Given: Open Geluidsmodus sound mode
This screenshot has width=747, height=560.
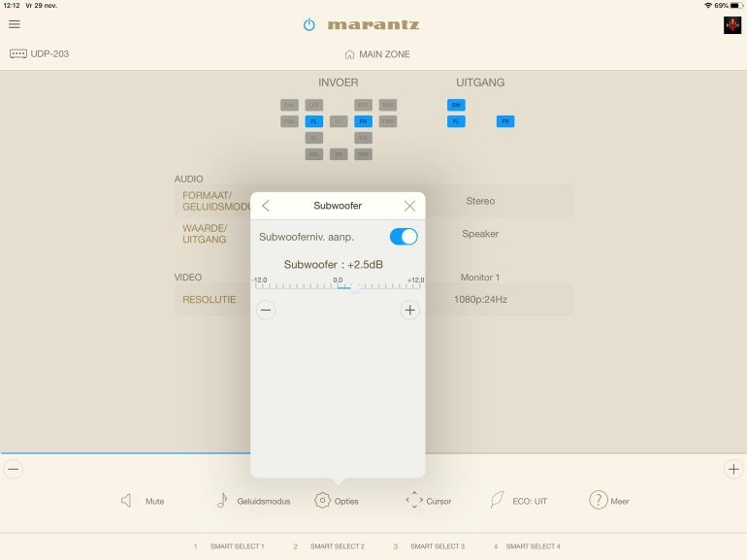Looking at the screenshot, I should tap(223, 500).
